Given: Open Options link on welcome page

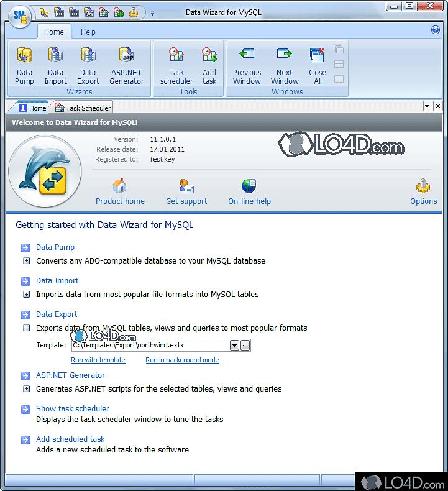Looking at the screenshot, I should coord(424,201).
